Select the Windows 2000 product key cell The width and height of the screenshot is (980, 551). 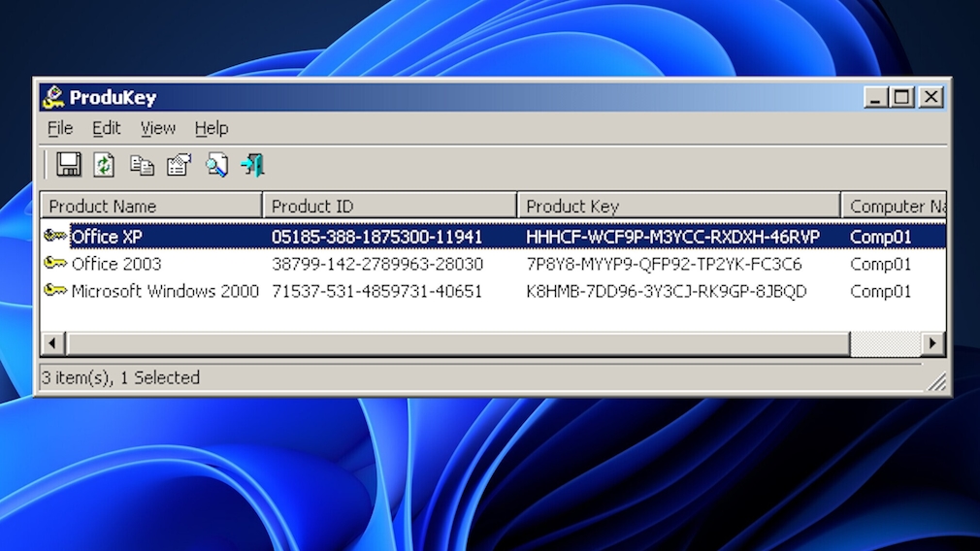pos(666,291)
